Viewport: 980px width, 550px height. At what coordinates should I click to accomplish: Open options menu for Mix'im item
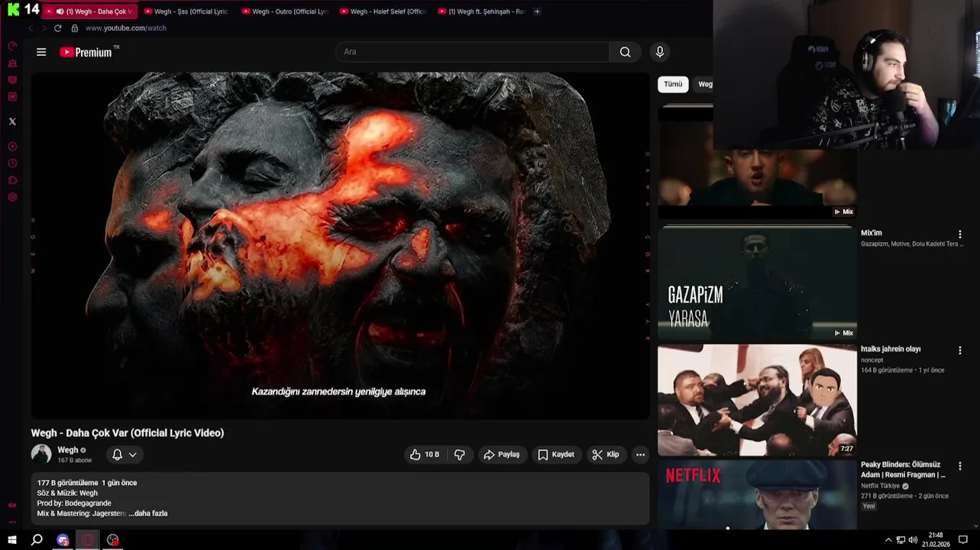pos(960,235)
